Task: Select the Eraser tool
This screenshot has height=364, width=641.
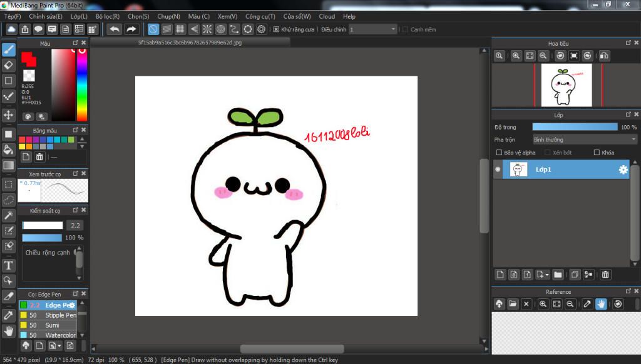Action: coord(9,65)
